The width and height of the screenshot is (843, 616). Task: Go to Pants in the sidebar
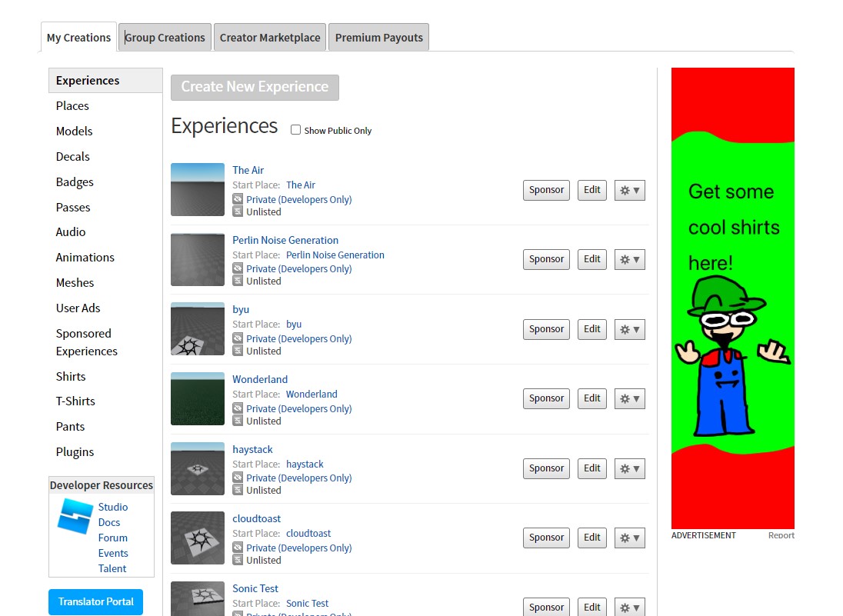(x=71, y=426)
